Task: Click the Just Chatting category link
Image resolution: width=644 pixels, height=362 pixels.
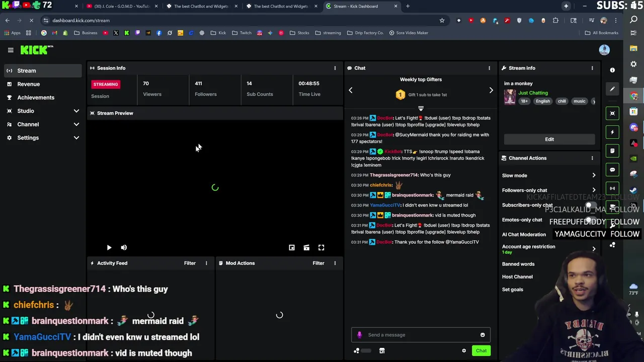Action: pos(533,93)
